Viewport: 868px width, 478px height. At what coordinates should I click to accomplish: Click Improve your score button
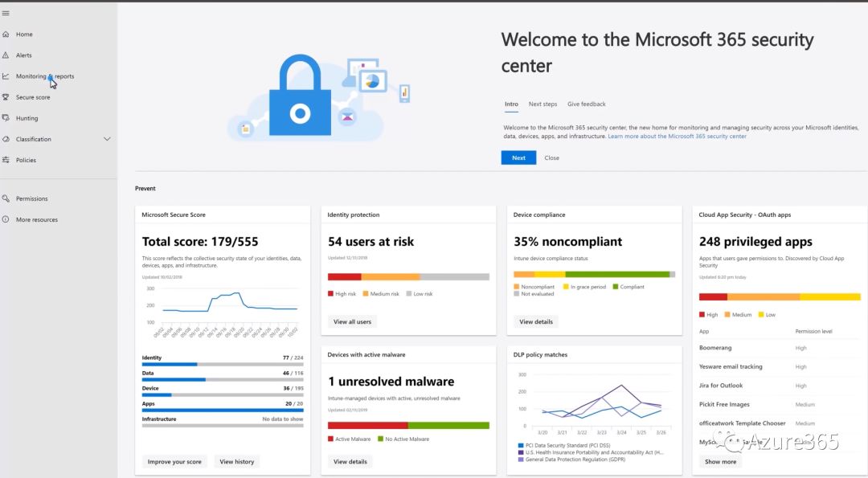pos(174,462)
